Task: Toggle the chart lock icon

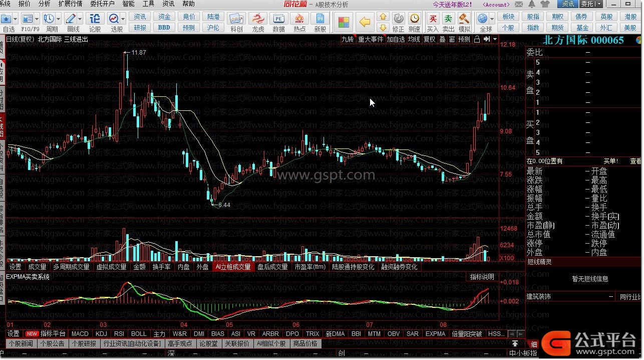Action: coord(477,39)
